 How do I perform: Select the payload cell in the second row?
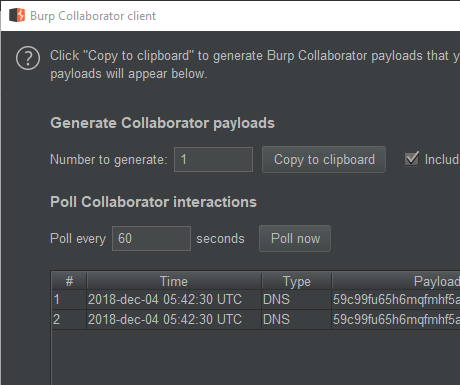[396, 319]
